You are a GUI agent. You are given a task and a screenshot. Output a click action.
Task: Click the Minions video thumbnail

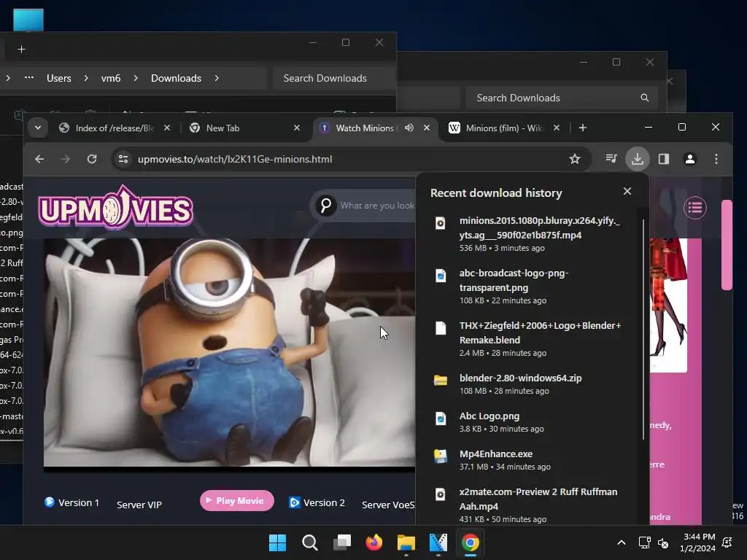[229, 352]
